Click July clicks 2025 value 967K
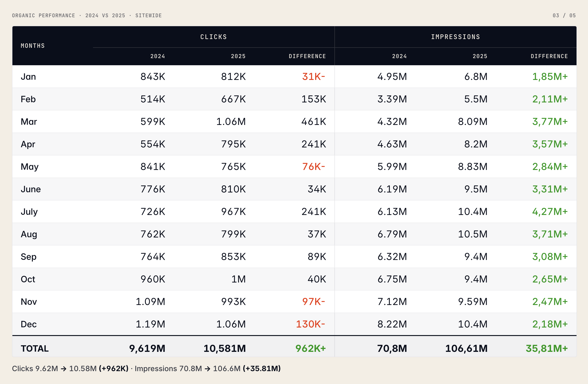This screenshot has width=588, height=384. coord(233,212)
